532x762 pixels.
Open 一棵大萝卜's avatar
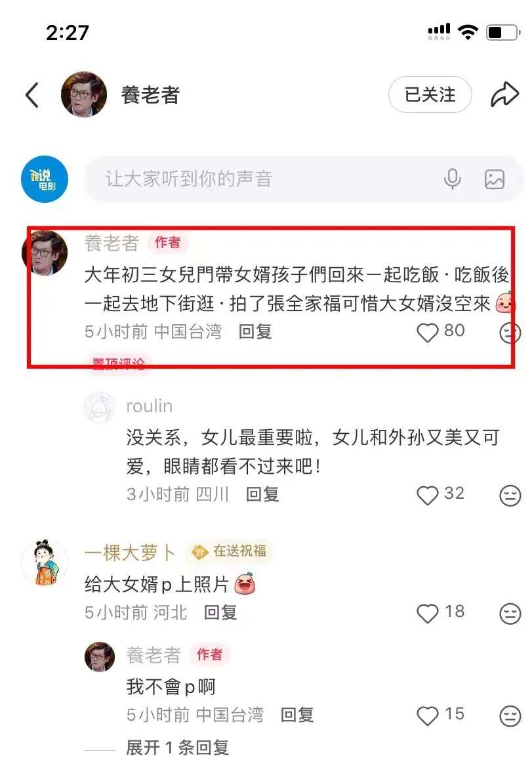click(45, 562)
